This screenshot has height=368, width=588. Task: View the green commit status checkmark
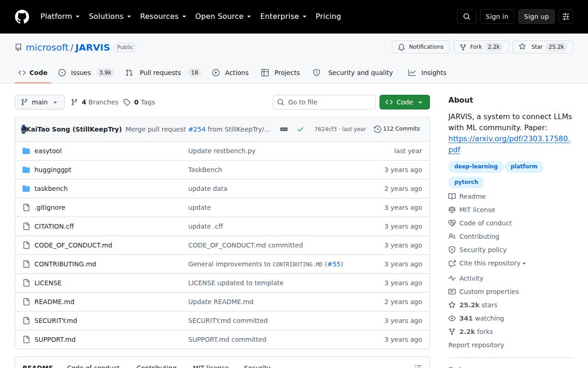[x=300, y=129]
